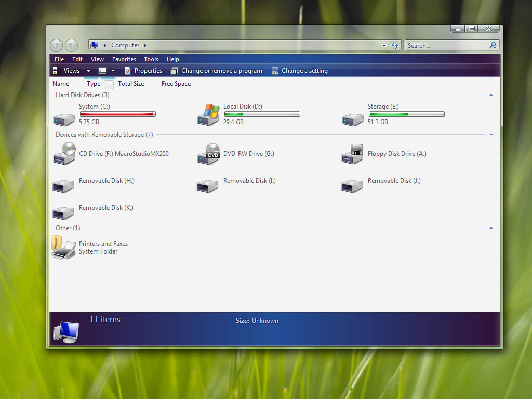This screenshot has height=399, width=532.
Task: Open the Tools menu
Action: [x=151, y=59]
